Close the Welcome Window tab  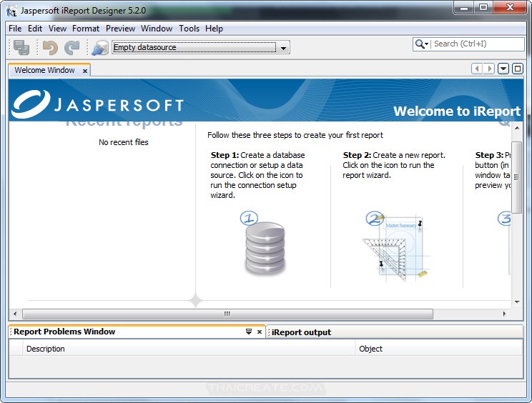(x=85, y=71)
